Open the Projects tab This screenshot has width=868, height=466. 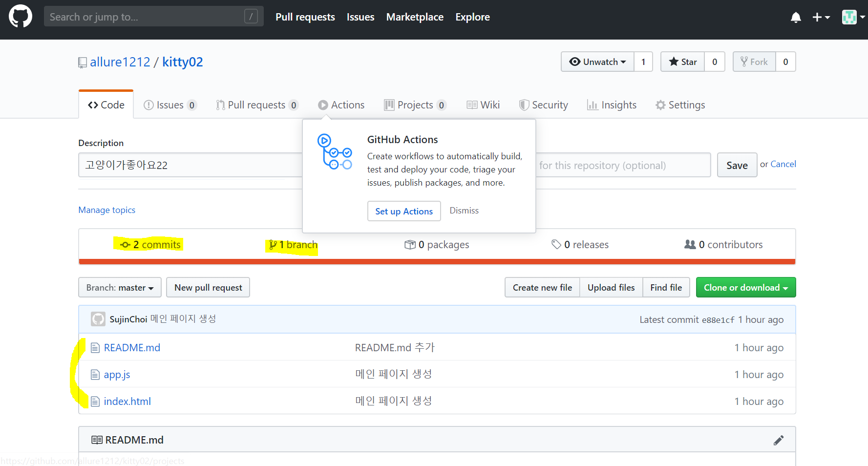click(x=415, y=105)
